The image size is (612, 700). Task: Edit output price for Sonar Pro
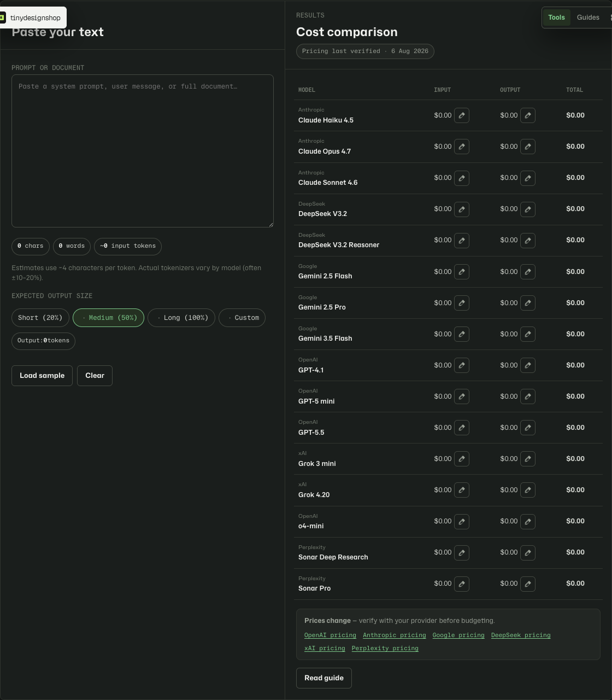coord(528,584)
